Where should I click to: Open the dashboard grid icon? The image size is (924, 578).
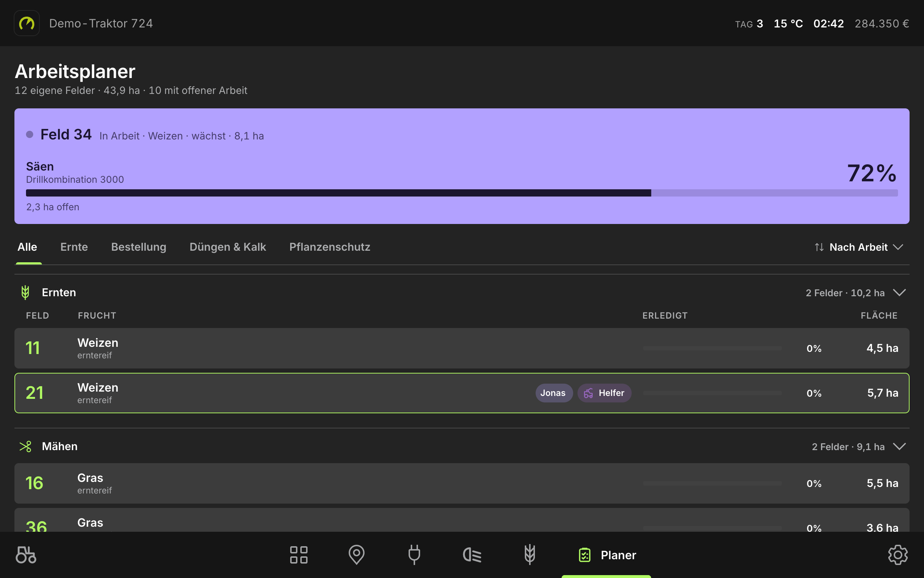[x=298, y=555]
